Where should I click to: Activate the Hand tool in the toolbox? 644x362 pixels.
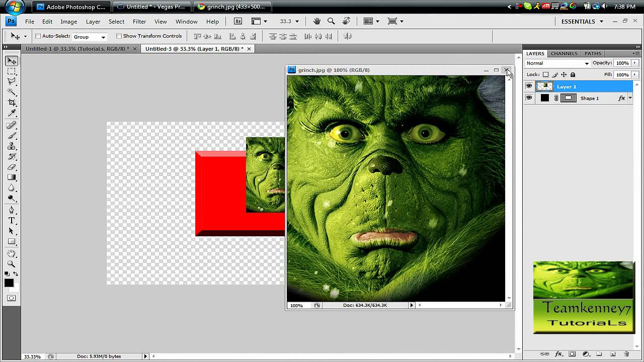(12, 254)
